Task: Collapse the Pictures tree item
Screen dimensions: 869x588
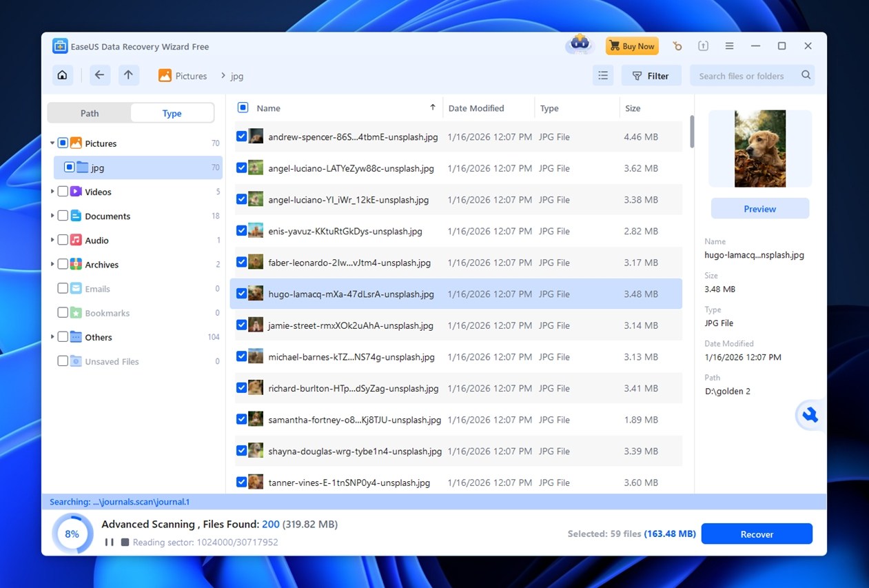Action: (x=52, y=143)
